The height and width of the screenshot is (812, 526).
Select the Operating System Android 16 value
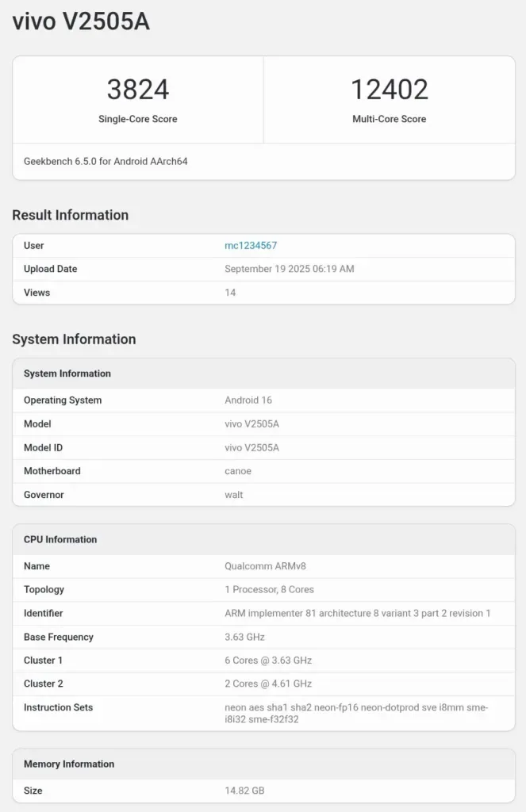[x=247, y=400]
